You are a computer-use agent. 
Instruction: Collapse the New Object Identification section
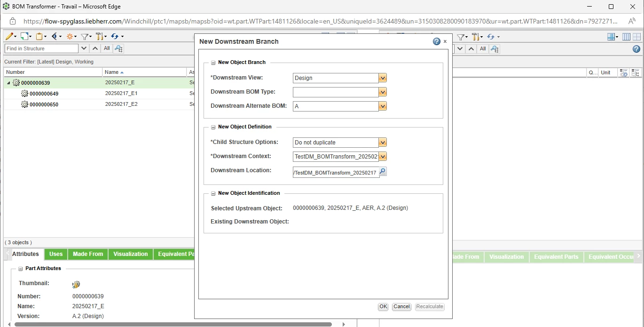tap(213, 193)
